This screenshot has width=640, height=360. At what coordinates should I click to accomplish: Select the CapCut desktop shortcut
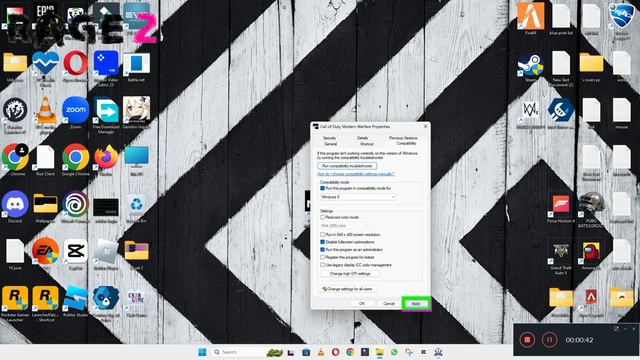click(76, 251)
